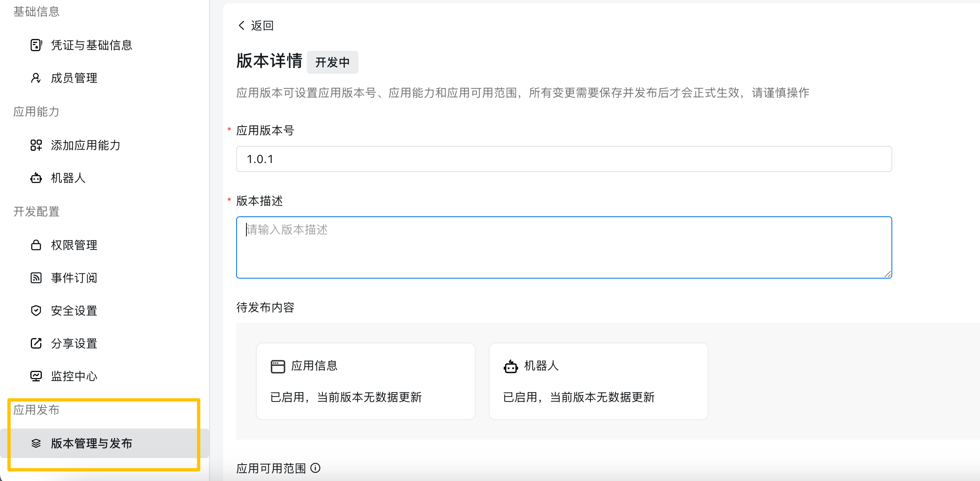Click the textarea resize handle corner

[x=888, y=274]
